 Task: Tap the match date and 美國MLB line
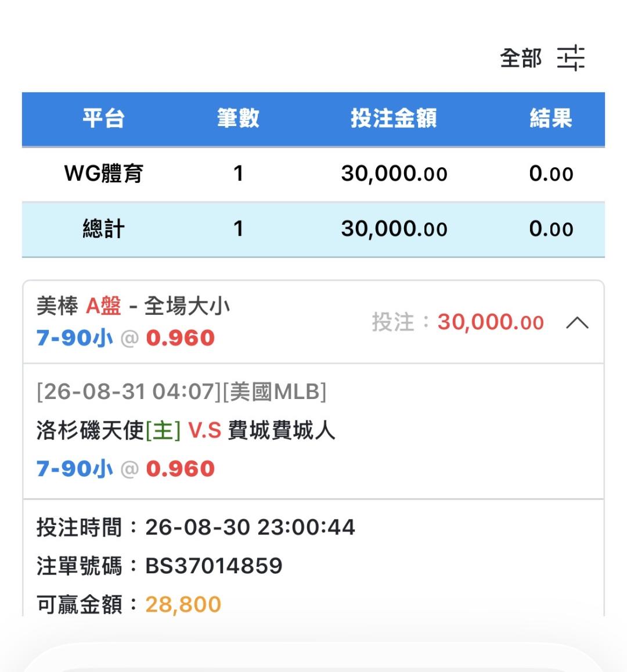[x=182, y=391]
